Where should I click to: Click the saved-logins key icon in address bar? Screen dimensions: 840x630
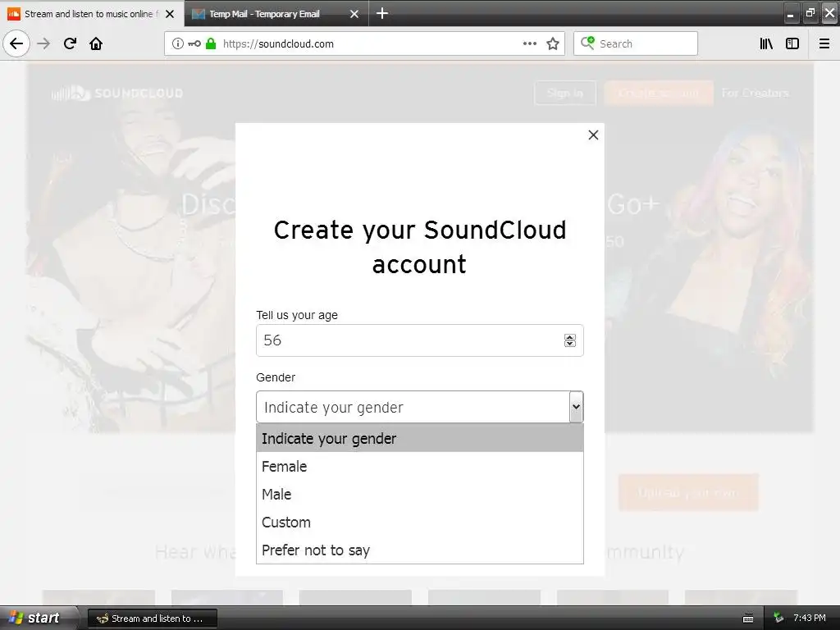point(194,43)
